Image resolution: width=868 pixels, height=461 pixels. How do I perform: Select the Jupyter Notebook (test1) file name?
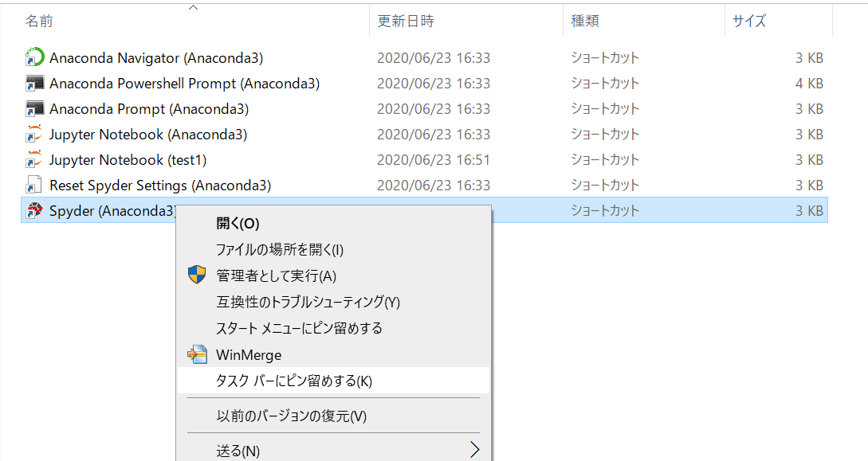tap(128, 160)
